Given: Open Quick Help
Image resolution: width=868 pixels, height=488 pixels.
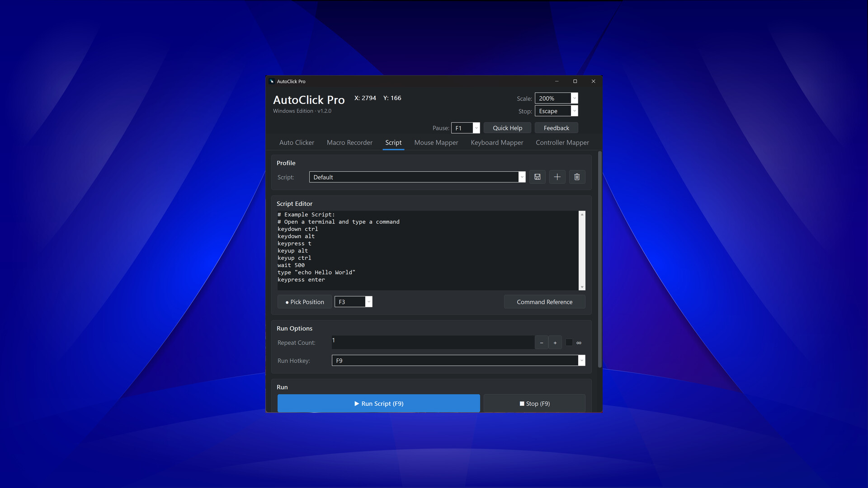Looking at the screenshot, I should coord(507,128).
